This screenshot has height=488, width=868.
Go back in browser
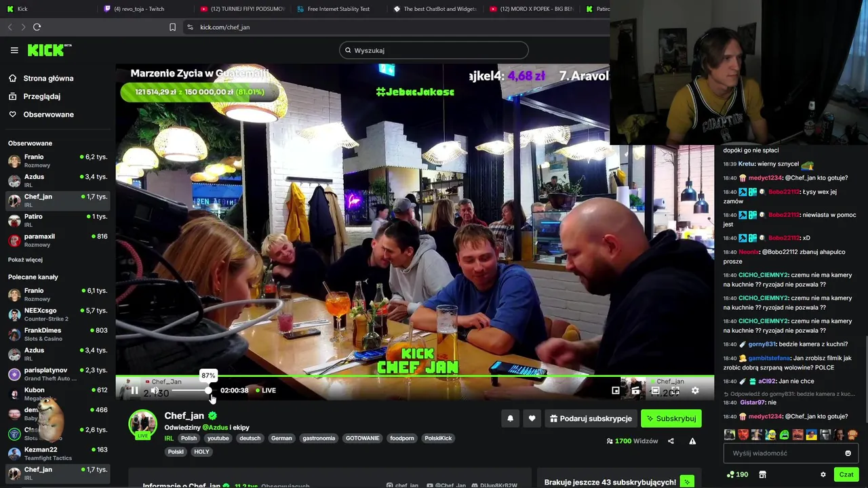coord(9,27)
